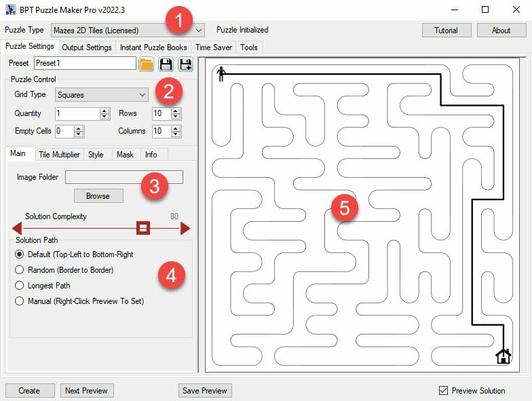Expand the Grid Type Squares dropdown
The image size is (532, 401).
coord(102,95)
